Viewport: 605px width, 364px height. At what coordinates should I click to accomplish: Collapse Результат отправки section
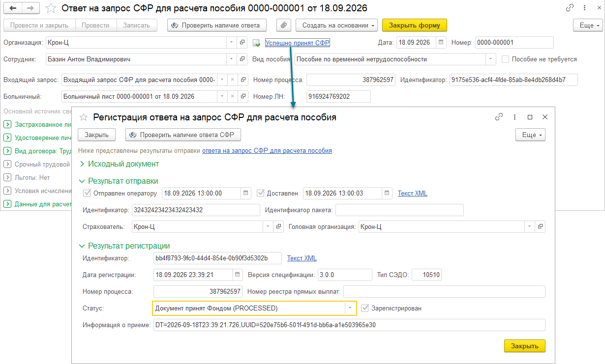coord(119,181)
